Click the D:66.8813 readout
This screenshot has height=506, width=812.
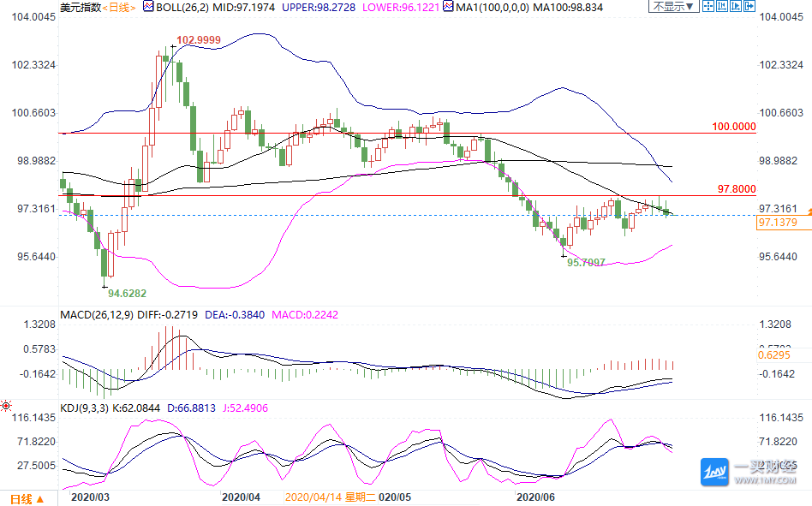point(191,408)
